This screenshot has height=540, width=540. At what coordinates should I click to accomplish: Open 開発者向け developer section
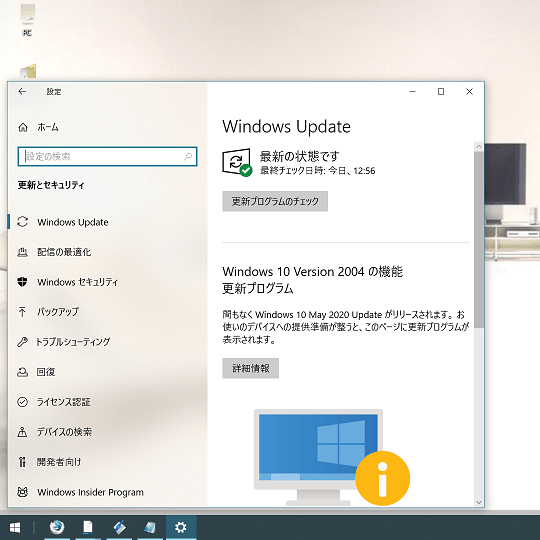[x=59, y=462]
